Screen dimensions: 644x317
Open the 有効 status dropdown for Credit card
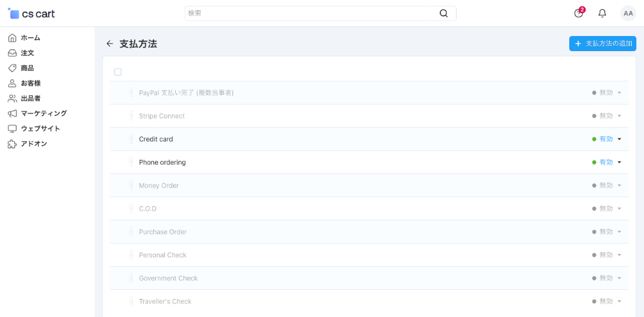pyautogui.click(x=607, y=139)
